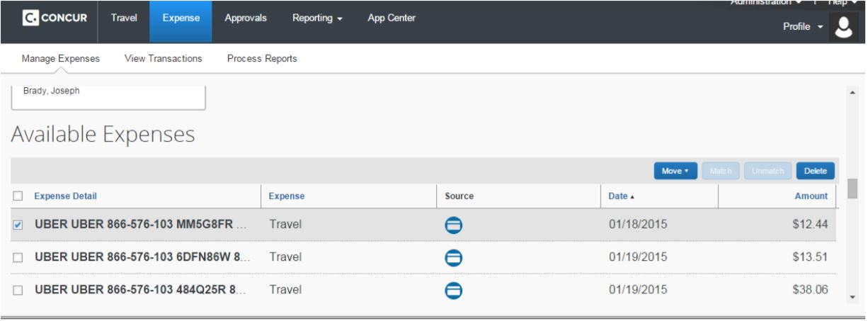Check the UBER 484Q25R expense checkbox

[x=18, y=289]
